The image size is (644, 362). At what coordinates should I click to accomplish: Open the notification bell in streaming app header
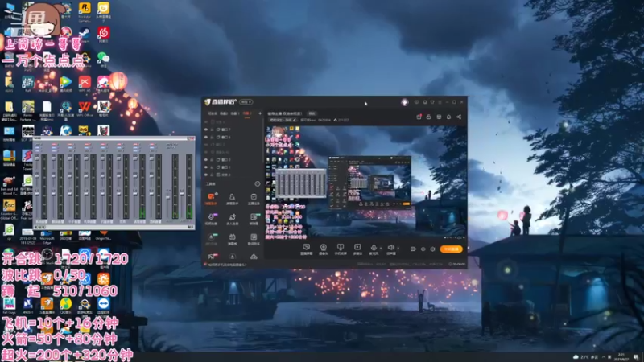[x=448, y=117]
